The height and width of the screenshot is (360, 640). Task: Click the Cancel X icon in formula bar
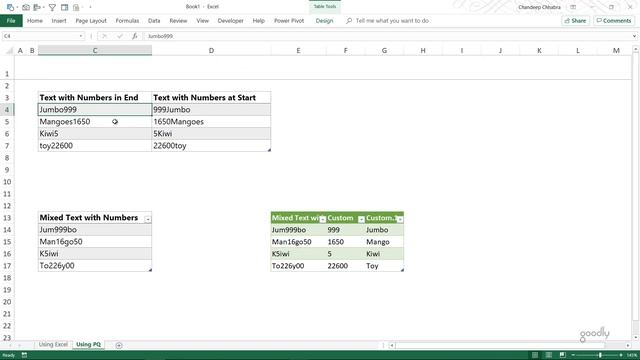(x=104, y=36)
